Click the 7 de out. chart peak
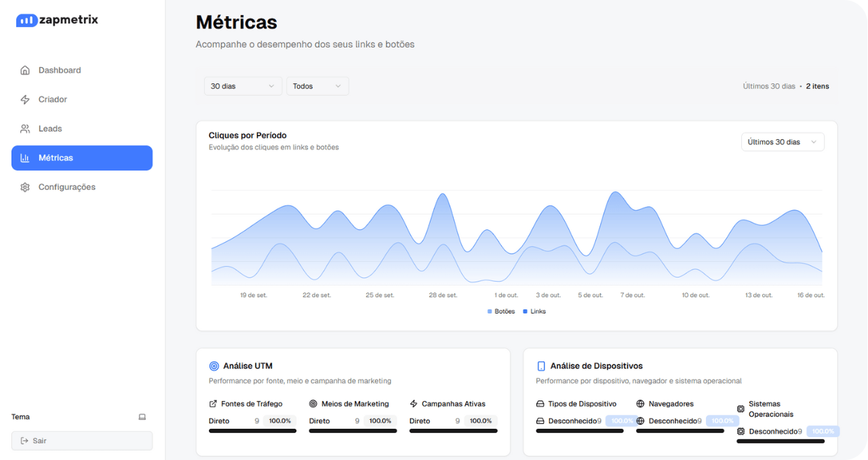 point(616,193)
